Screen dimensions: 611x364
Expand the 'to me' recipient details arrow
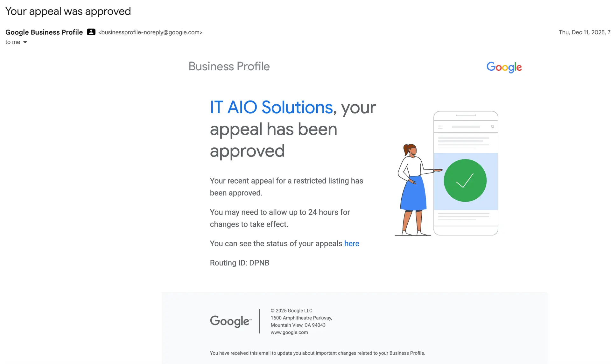pos(25,42)
